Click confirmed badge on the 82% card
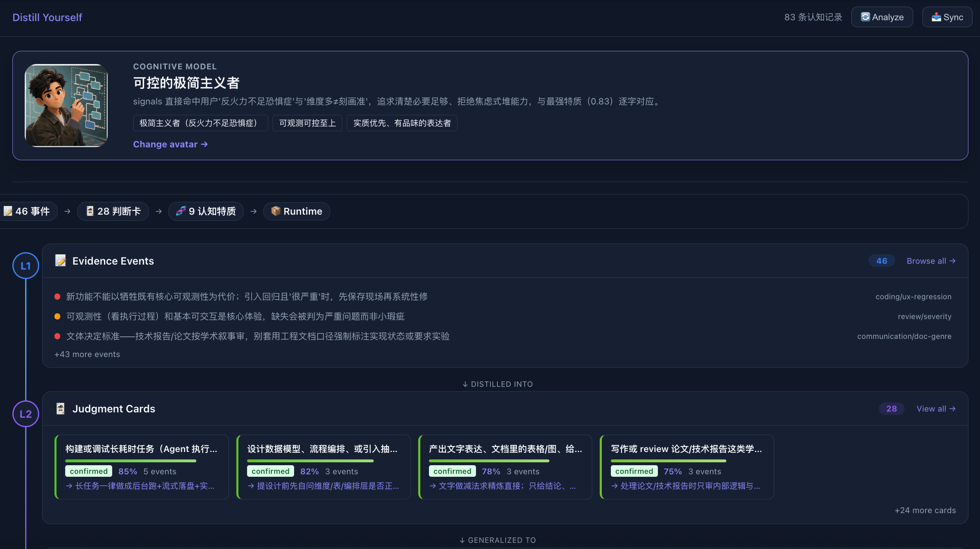The image size is (980, 549). point(271,471)
